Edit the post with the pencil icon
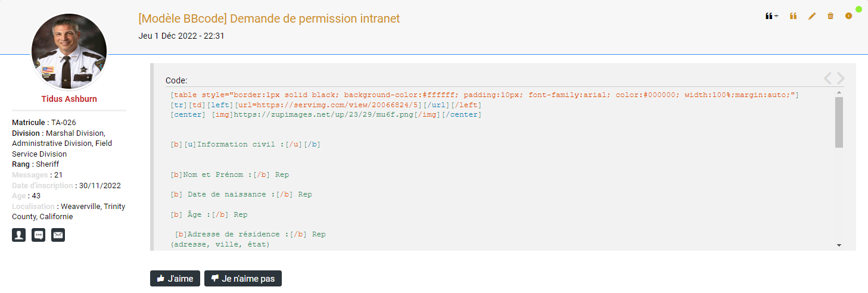 click(x=811, y=16)
